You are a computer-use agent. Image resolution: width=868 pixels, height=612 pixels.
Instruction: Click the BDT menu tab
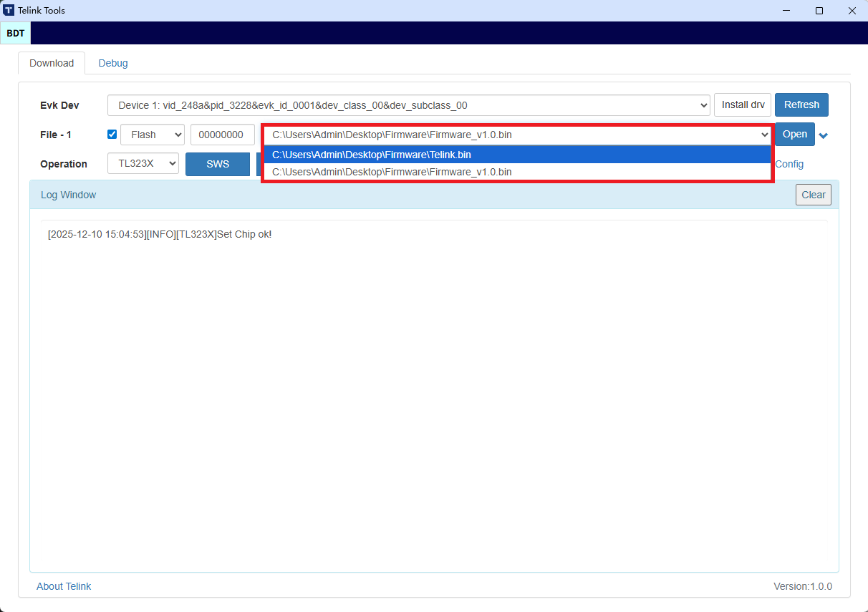click(15, 33)
